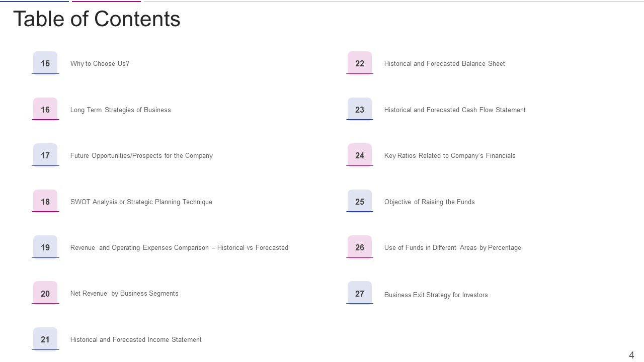Image resolution: width=644 pixels, height=362 pixels.
Task: Open 'Long Term Strategies of Business' entry
Action: point(120,110)
